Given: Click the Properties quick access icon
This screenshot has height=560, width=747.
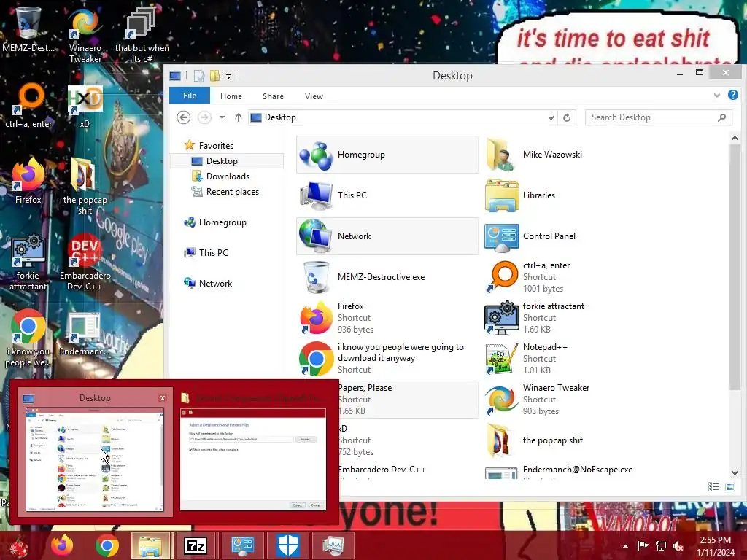Looking at the screenshot, I should click(199, 76).
